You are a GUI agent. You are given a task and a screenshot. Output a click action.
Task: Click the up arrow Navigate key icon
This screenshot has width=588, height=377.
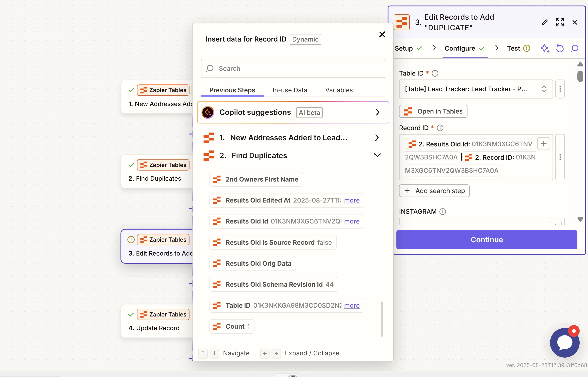tap(203, 353)
